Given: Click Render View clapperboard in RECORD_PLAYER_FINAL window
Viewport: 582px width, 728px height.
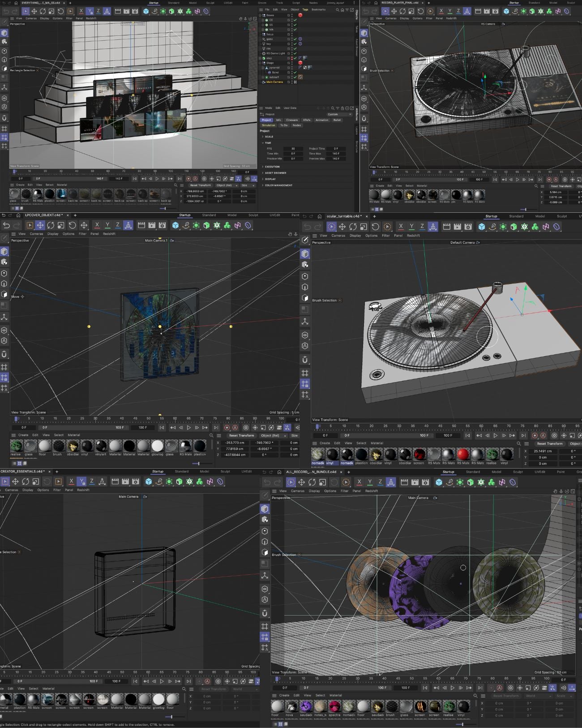Looking at the screenshot, I should (478, 11).
